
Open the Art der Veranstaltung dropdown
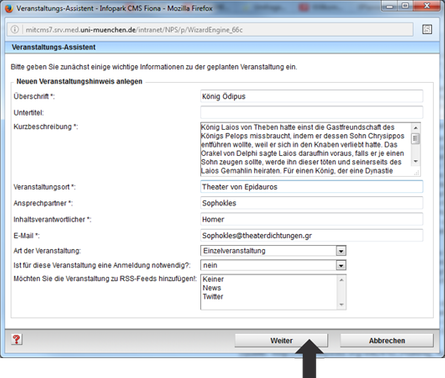click(341, 251)
